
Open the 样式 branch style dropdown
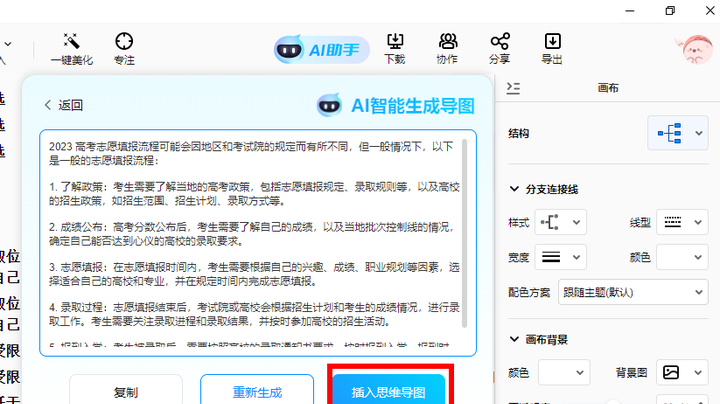point(561,223)
